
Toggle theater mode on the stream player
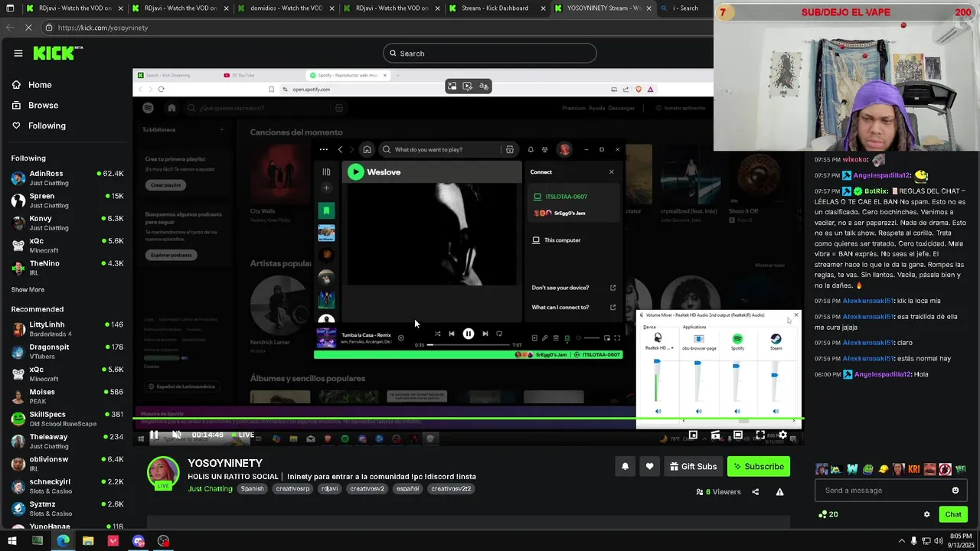[x=737, y=435]
